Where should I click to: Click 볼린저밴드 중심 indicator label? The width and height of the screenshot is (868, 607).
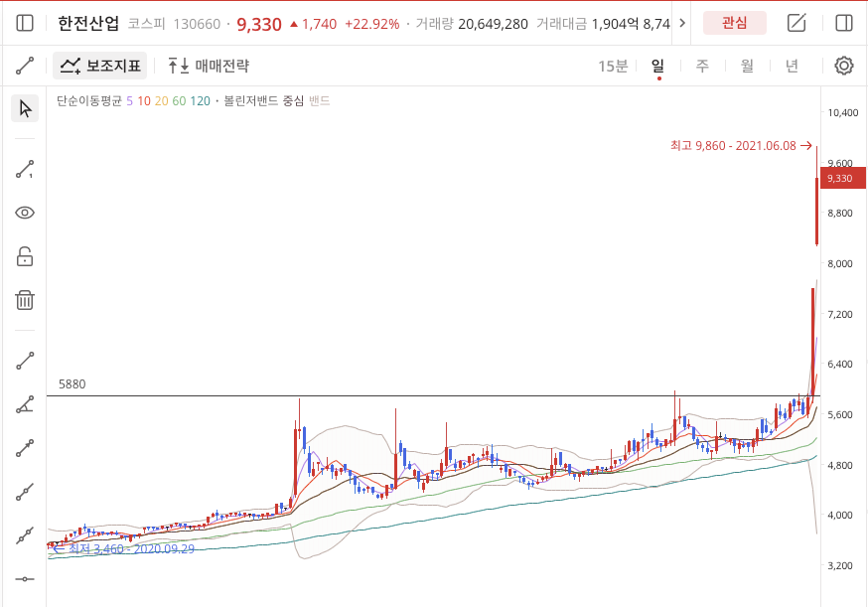click(263, 100)
